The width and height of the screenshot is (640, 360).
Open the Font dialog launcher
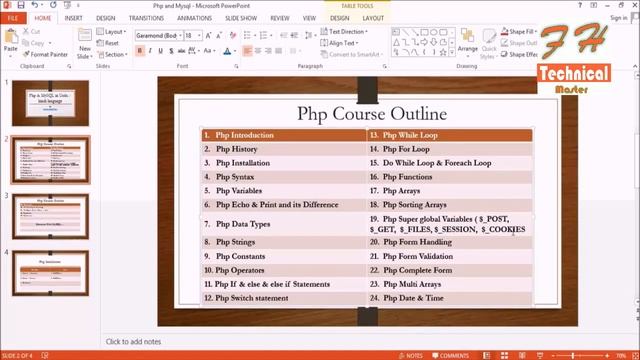point(236,66)
